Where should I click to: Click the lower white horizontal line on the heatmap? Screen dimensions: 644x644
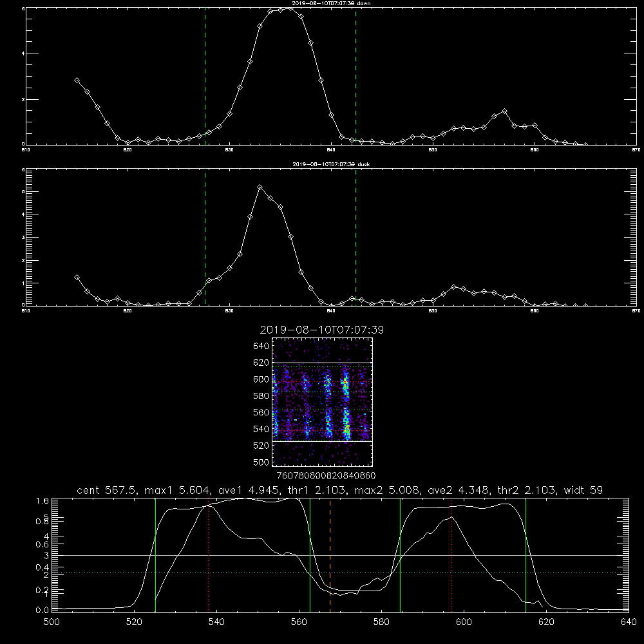(x=322, y=441)
